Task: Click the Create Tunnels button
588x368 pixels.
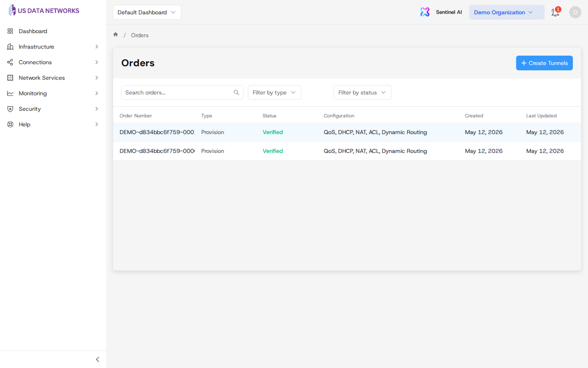Action: click(x=544, y=63)
